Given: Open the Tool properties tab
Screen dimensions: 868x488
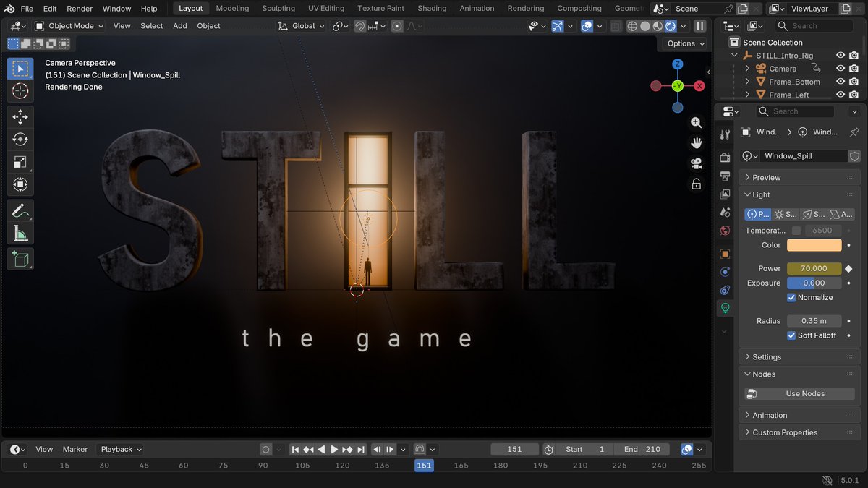Looking at the screenshot, I should [x=725, y=135].
